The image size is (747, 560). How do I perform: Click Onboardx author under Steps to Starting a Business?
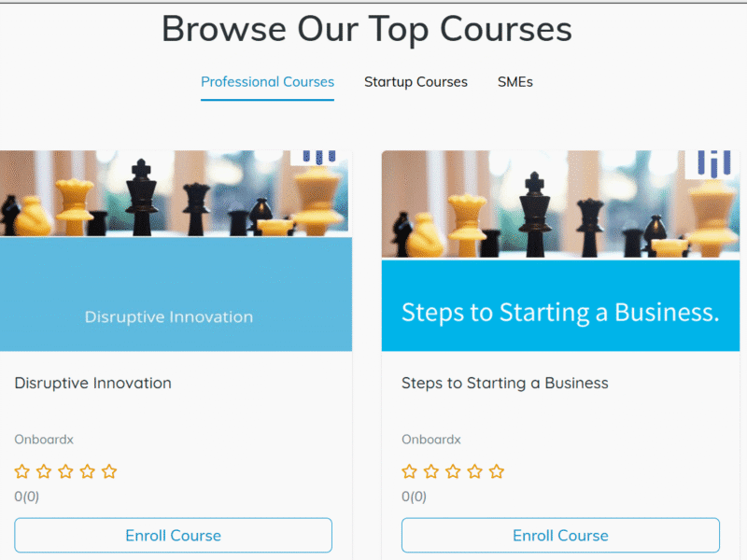(x=431, y=439)
